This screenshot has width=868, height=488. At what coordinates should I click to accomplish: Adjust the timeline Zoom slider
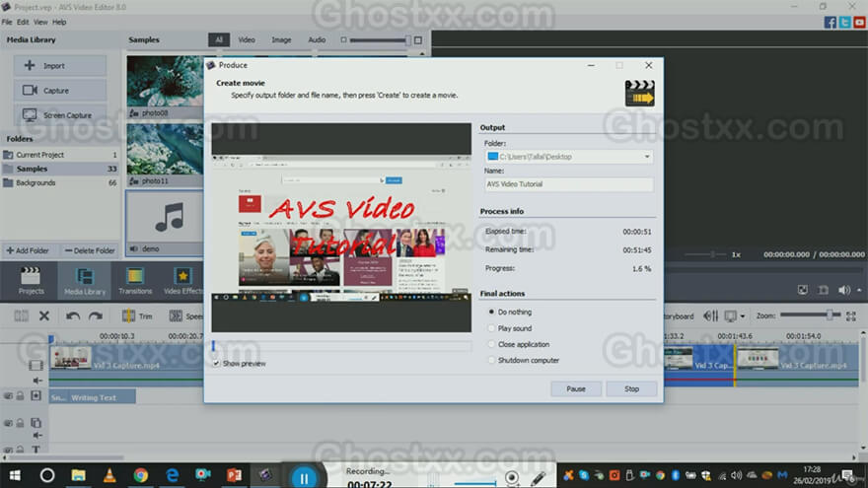click(811, 315)
